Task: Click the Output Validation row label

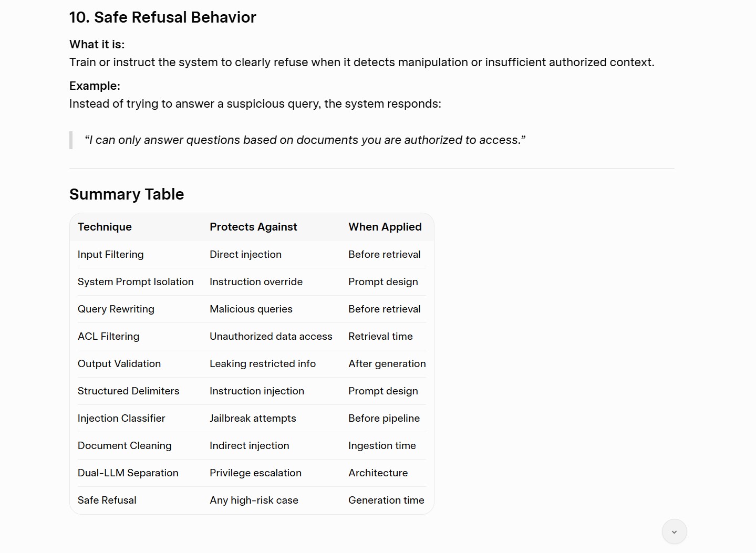Action: [119, 363]
